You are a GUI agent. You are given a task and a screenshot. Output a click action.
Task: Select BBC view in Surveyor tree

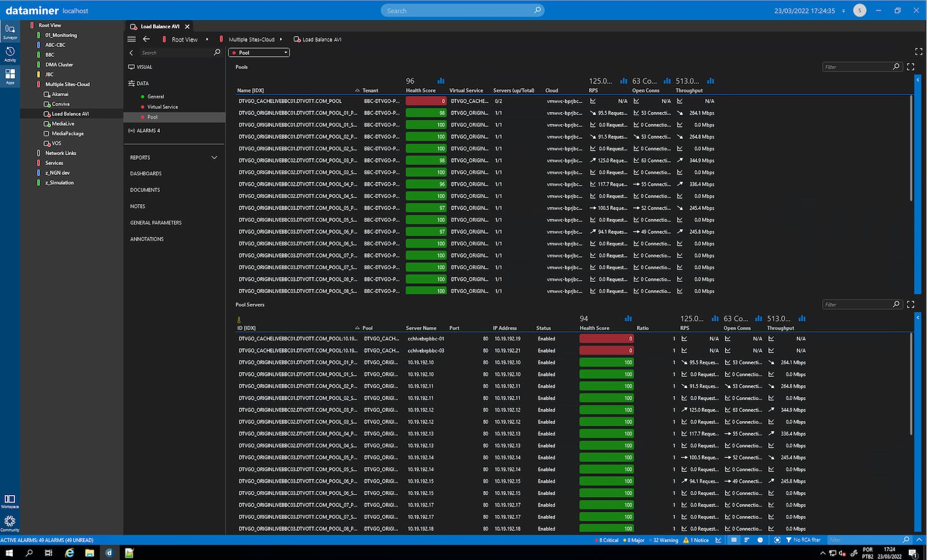click(x=50, y=54)
